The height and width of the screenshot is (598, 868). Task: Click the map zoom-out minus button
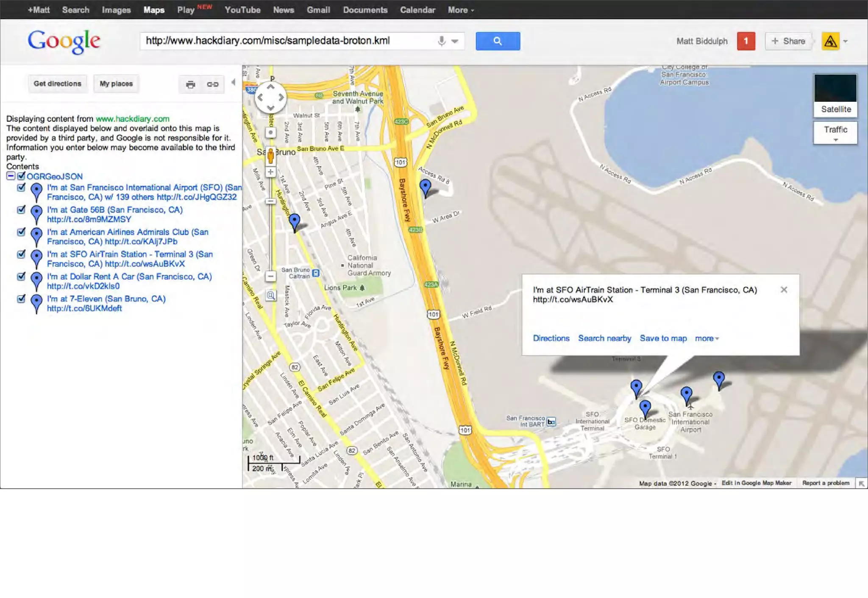(270, 277)
